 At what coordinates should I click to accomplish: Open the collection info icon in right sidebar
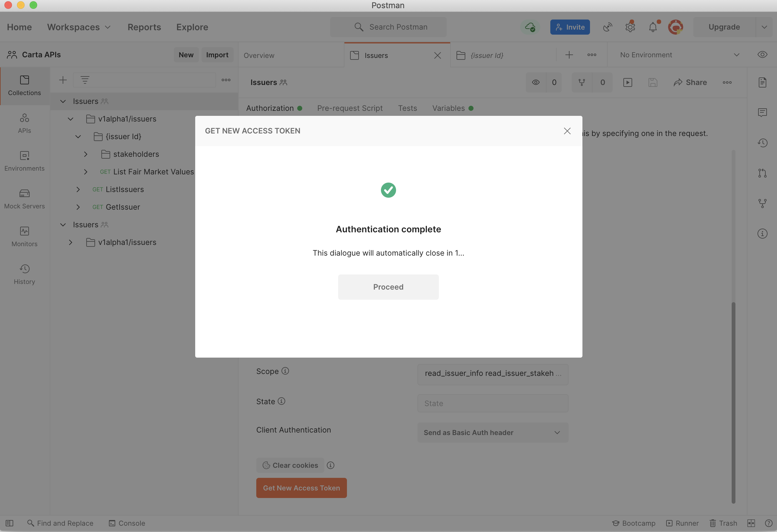pos(762,233)
